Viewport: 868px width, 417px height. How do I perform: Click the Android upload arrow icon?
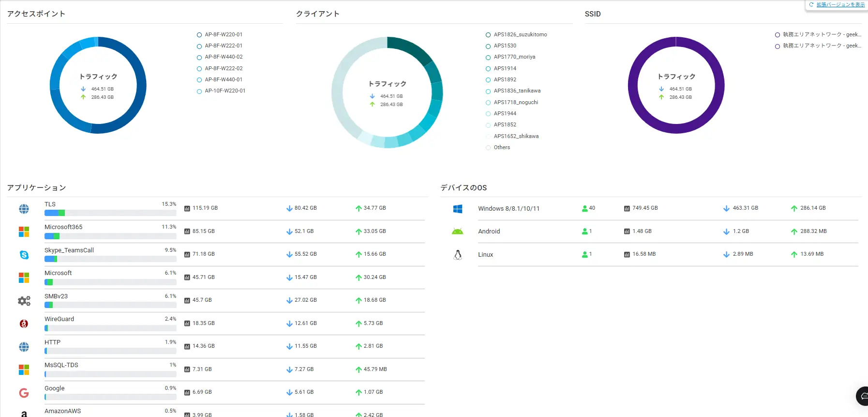[794, 232]
